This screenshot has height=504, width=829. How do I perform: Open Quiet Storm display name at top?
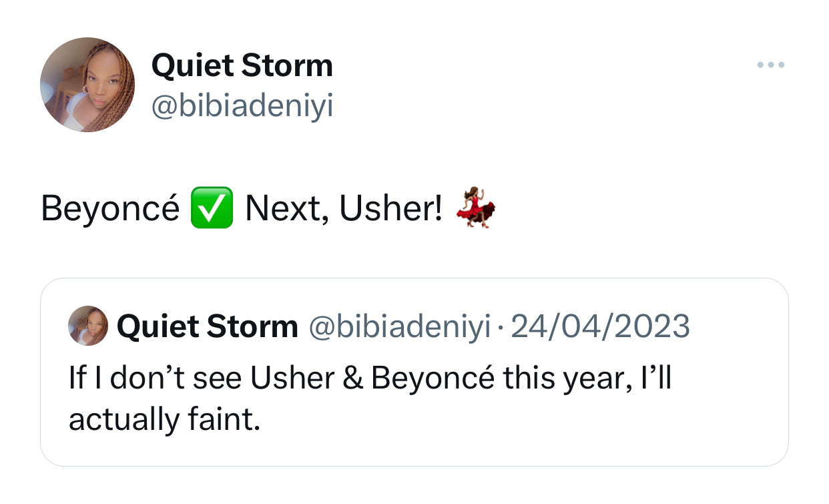[242, 65]
